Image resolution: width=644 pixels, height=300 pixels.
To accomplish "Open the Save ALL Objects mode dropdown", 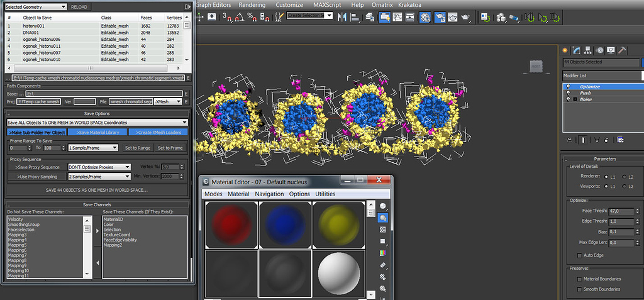I will [97, 122].
